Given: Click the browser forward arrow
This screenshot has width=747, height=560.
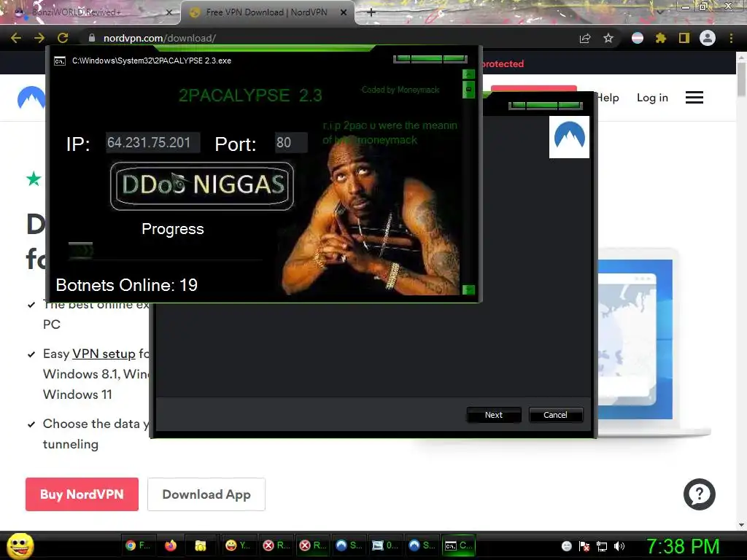Looking at the screenshot, I should [39, 38].
